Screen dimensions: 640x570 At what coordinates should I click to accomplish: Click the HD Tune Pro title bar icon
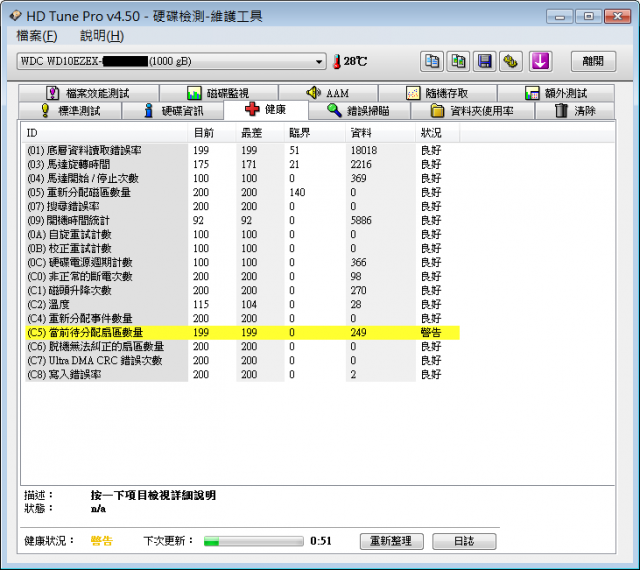tap(15, 16)
